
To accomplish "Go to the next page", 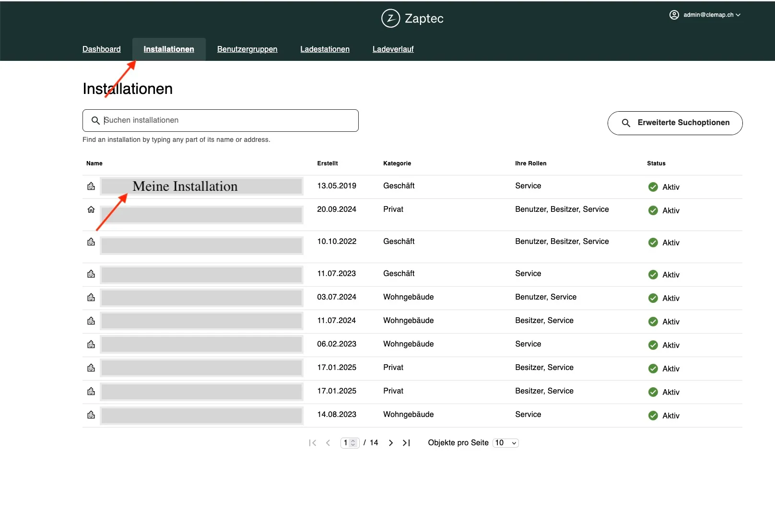I will pos(391,443).
